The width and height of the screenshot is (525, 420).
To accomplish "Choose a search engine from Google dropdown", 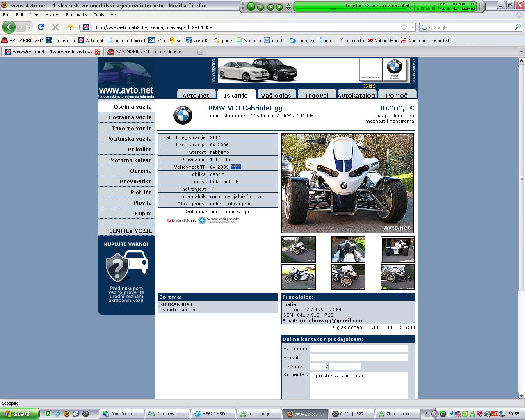I will pyautogui.click(x=426, y=27).
